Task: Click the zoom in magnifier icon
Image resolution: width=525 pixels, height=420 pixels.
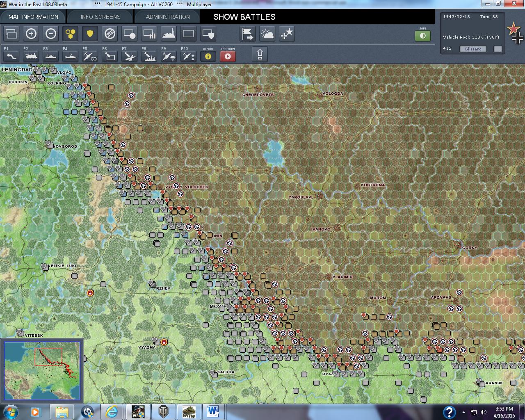Action: pos(31,34)
